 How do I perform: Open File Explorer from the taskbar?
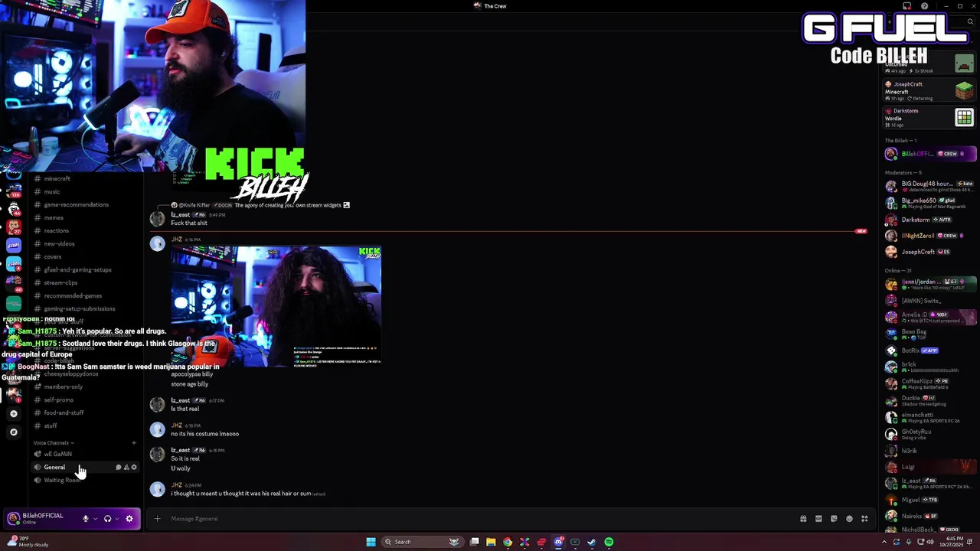tap(491, 542)
